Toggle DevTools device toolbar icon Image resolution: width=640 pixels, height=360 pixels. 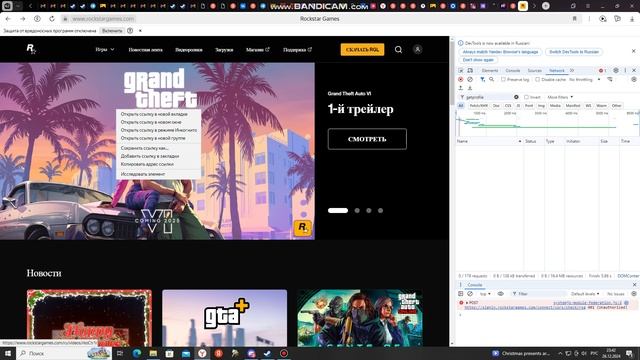pos(470,71)
